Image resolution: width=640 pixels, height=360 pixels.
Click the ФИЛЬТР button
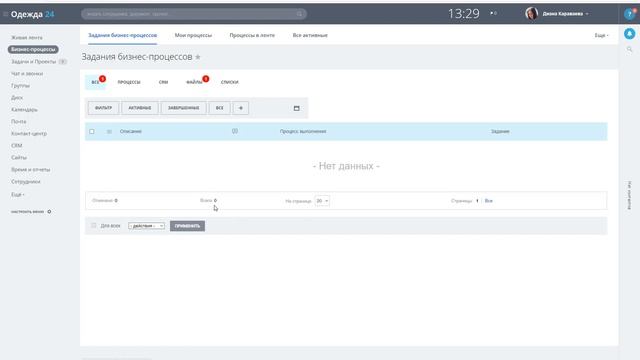(x=103, y=108)
